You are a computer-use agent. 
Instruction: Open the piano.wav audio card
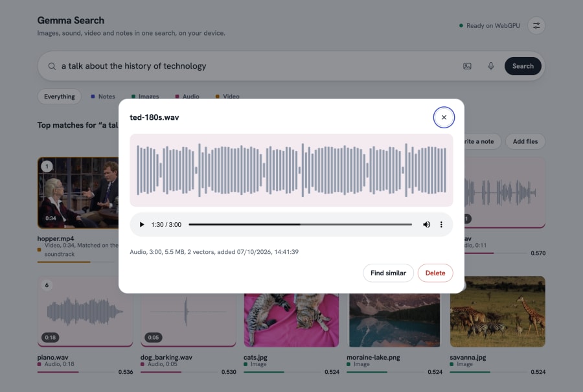click(x=85, y=311)
